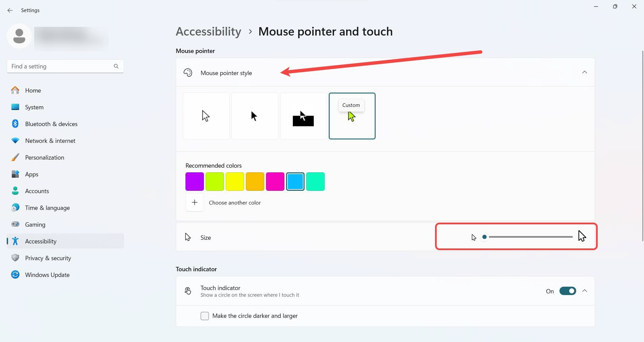The height and width of the screenshot is (342, 644).
Task: Click the Privacy & security shield icon
Action: pos(15,258)
